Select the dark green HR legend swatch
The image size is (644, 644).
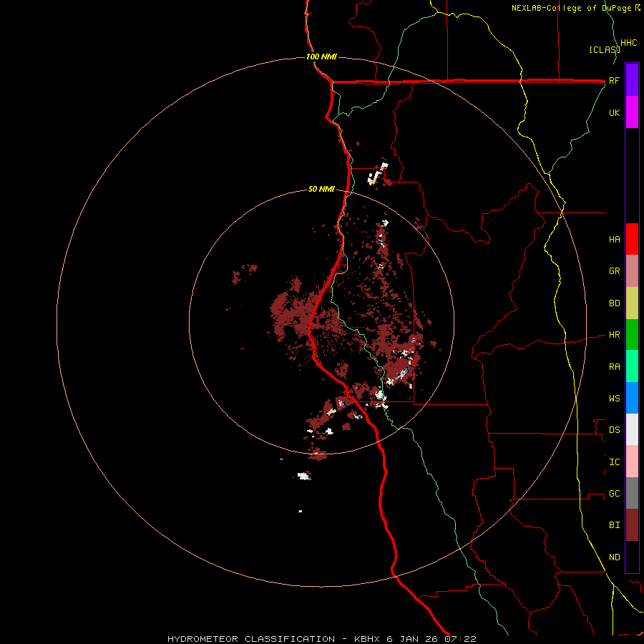tap(632, 335)
